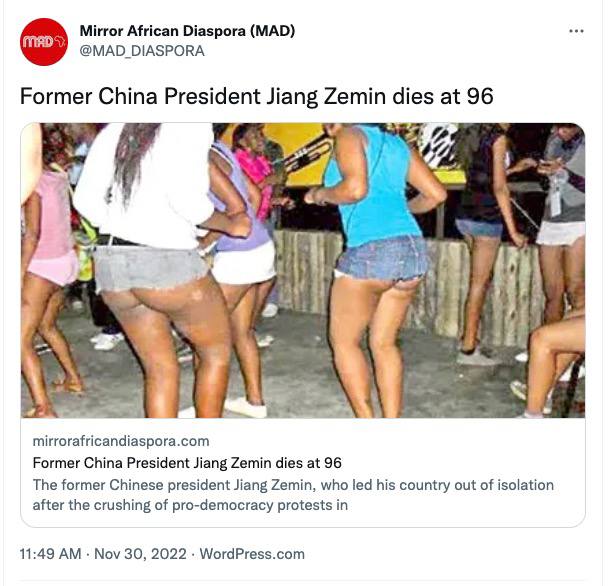Open the red MAD profile avatar
Image resolution: width=610 pixels, height=586 pixels.
[44, 42]
